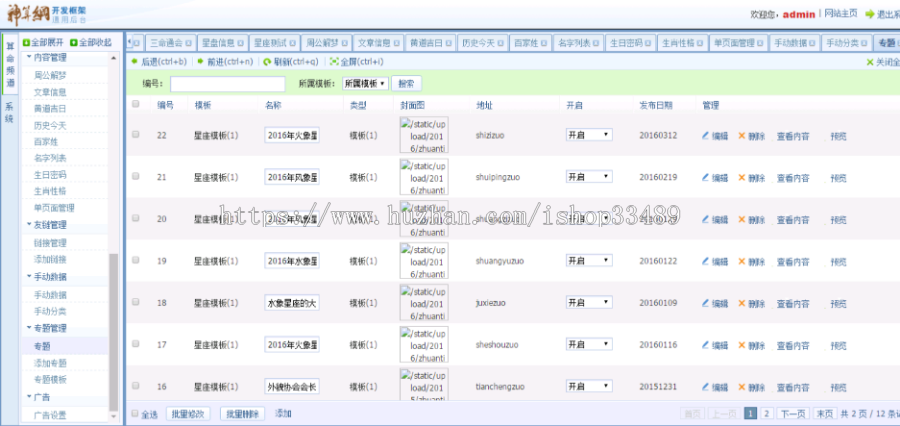Switch to the 名字列表 tab
900x426 pixels.
[x=574, y=43]
